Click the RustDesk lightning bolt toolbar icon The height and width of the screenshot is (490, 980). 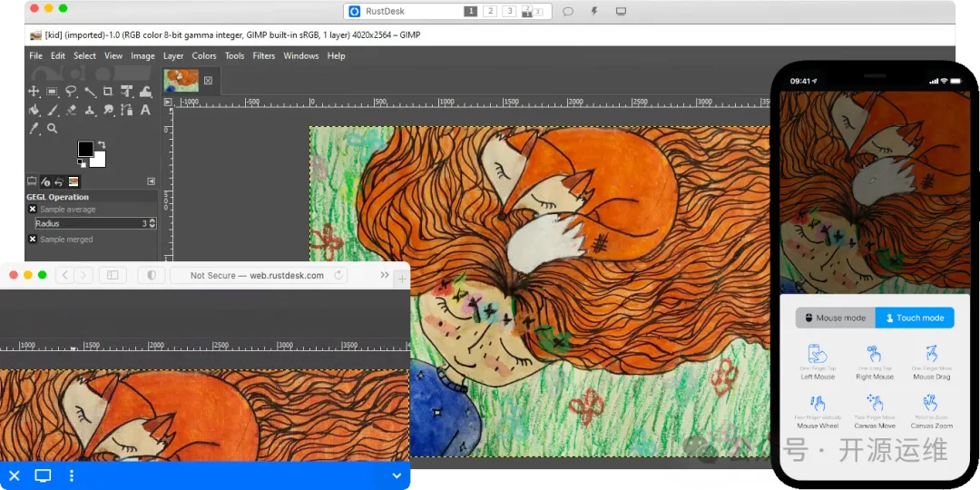coord(594,12)
